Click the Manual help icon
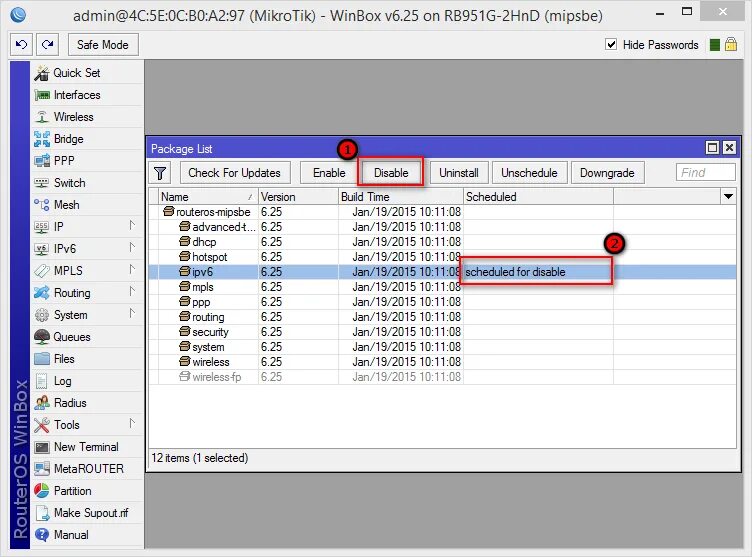 coord(42,535)
